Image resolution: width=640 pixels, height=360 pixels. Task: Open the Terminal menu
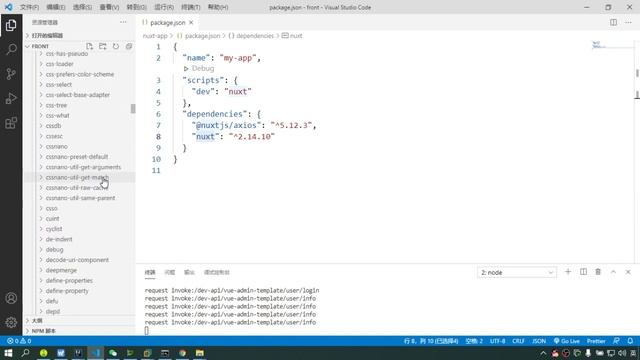191,7
